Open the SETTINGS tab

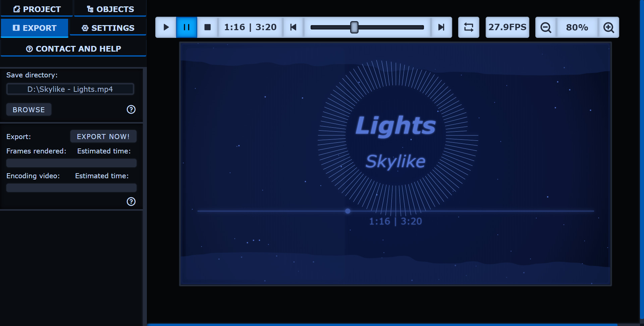108,28
